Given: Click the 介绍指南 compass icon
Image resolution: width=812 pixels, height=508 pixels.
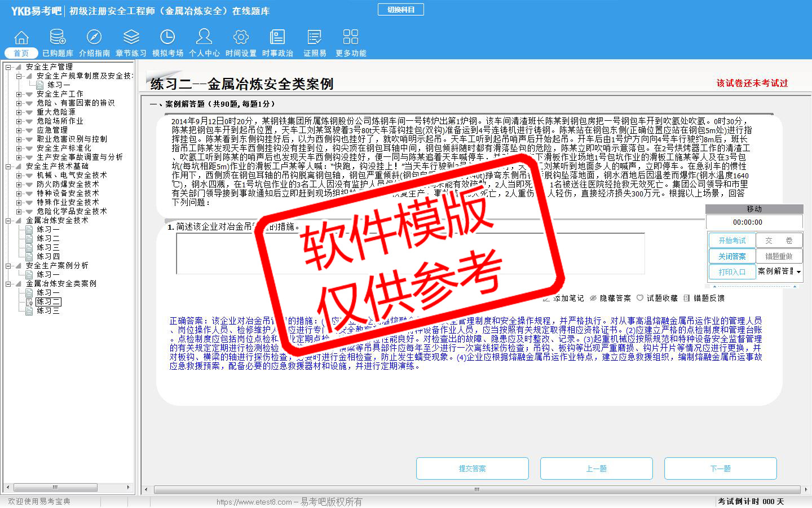Looking at the screenshot, I should (x=94, y=38).
